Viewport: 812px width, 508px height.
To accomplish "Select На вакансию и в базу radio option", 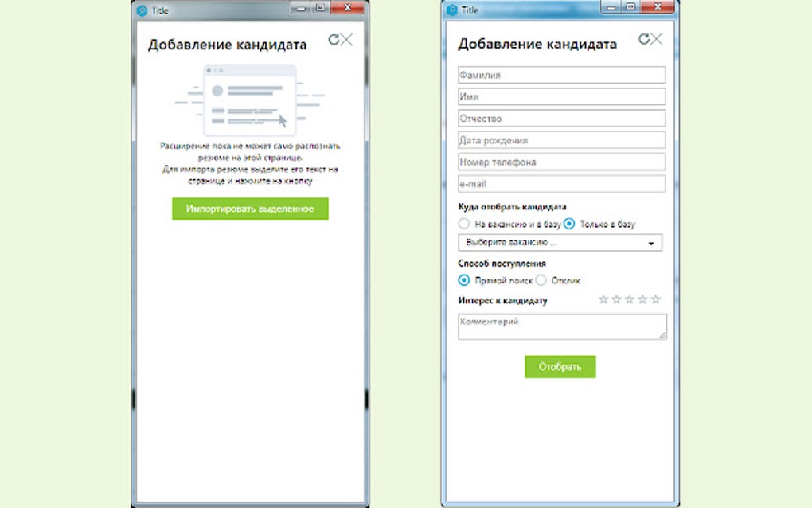I will tap(464, 224).
